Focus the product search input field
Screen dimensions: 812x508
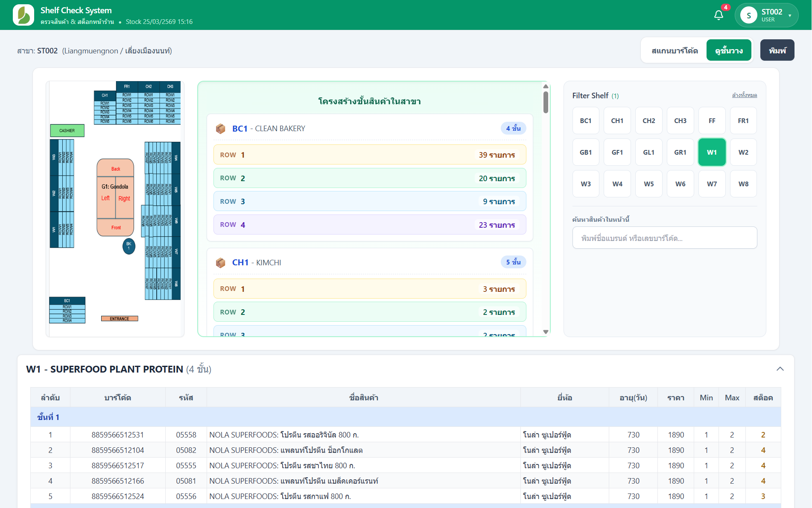(664, 238)
